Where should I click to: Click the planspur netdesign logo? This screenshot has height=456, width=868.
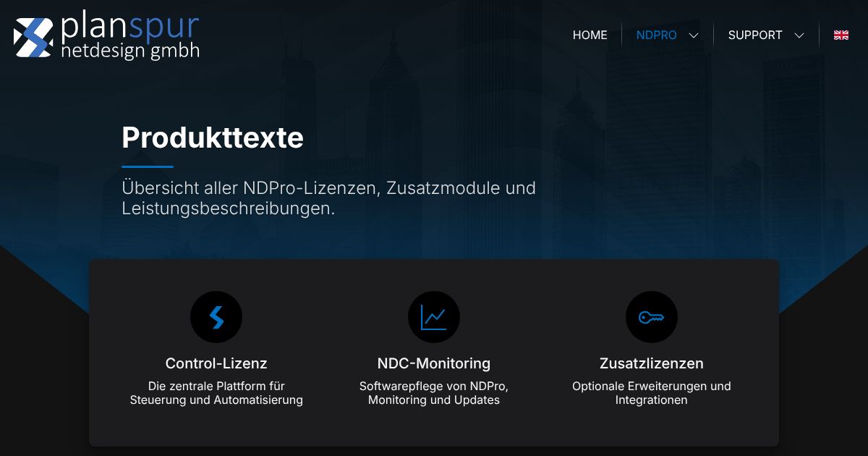pos(106,35)
